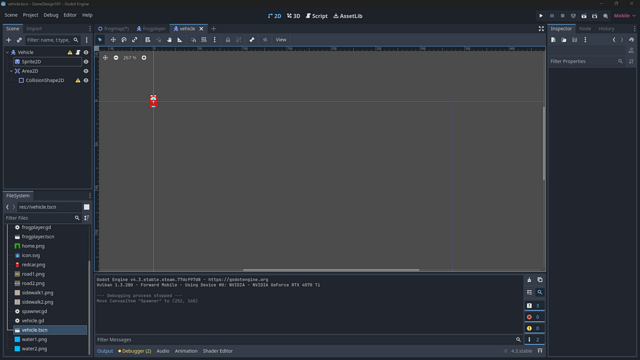Collapse the Area2D node tree

[x=11, y=71]
